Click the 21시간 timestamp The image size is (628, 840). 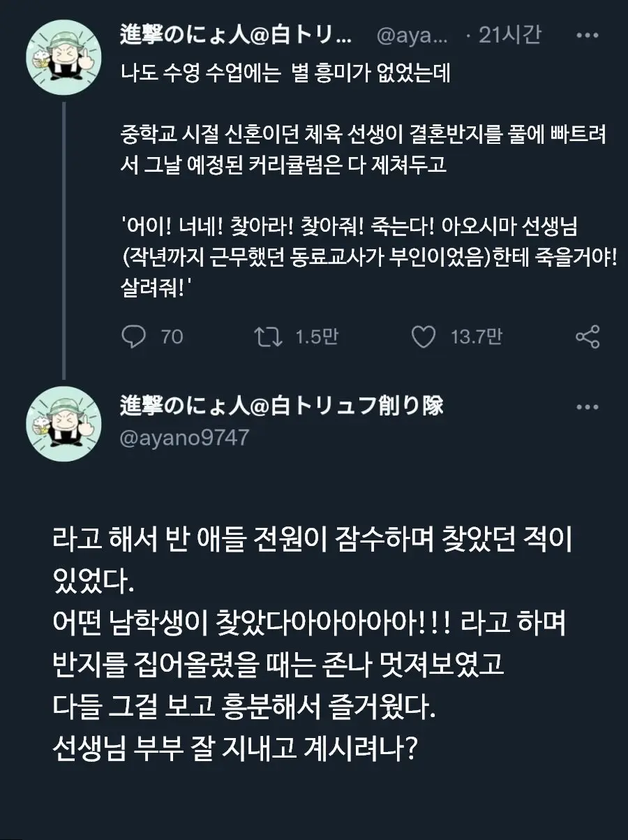[509, 35]
